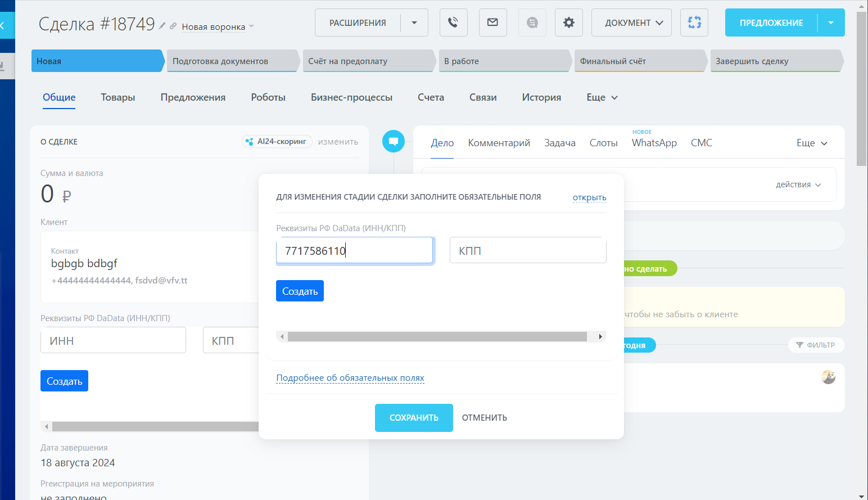Click the blue timeline message icon
868x500 pixels.
[394, 141]
